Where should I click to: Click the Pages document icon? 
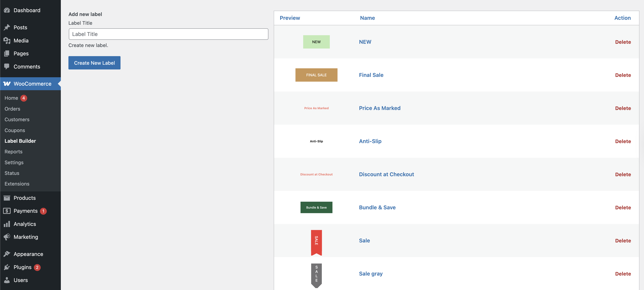click(x=7, y=53)
